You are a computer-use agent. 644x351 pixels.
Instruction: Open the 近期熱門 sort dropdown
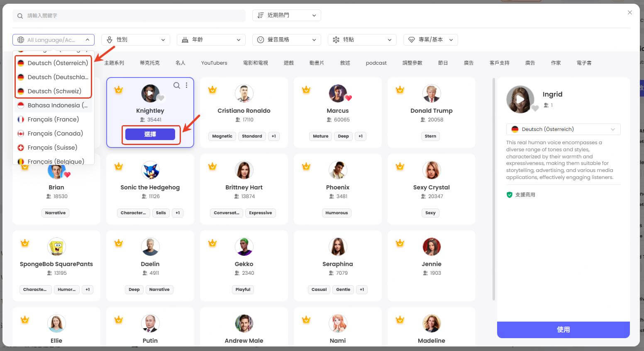[x=286, y=15]
